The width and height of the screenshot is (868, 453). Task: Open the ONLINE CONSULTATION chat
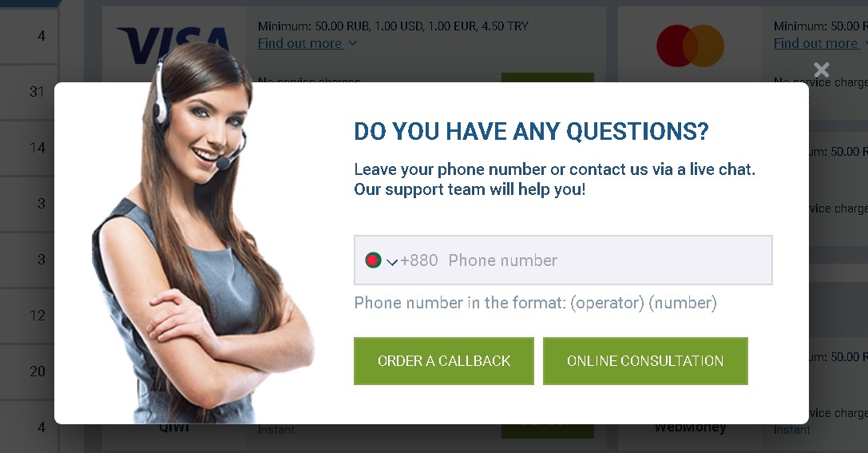point(645,361)
